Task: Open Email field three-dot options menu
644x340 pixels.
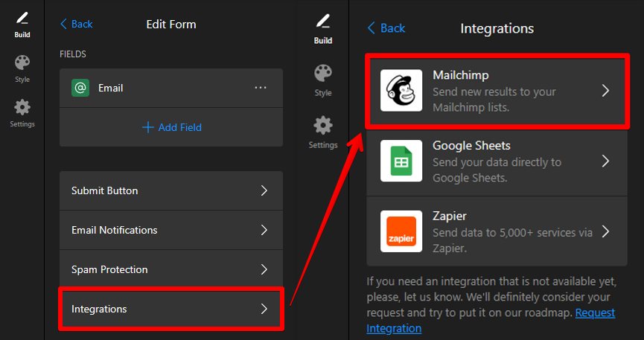Action: pos(261,88)
